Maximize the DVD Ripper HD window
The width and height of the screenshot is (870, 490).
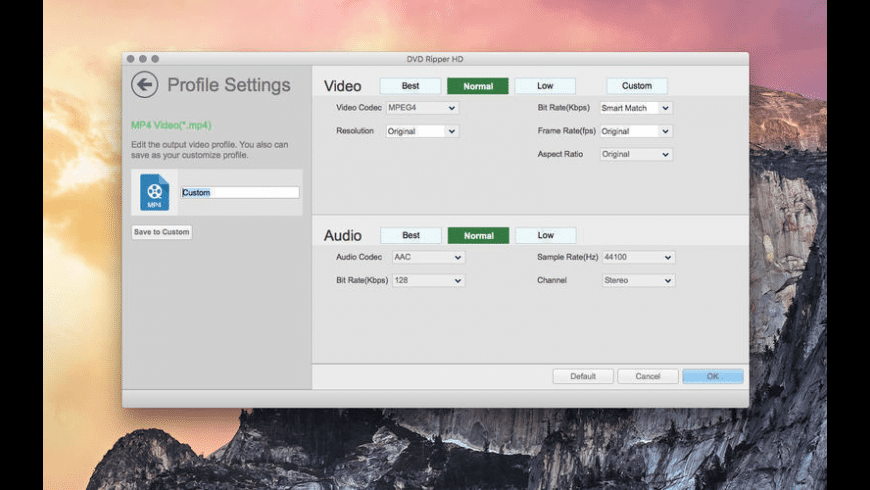pyautogui.click(x=155, y=59)
